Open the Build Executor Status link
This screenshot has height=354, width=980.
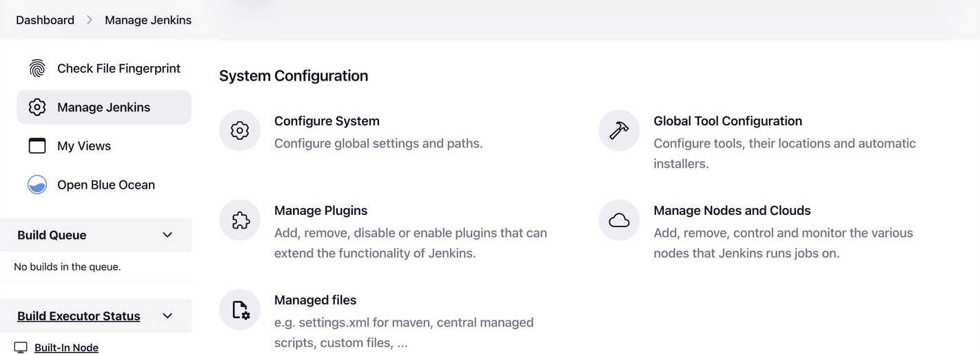(x=79, y=316)
